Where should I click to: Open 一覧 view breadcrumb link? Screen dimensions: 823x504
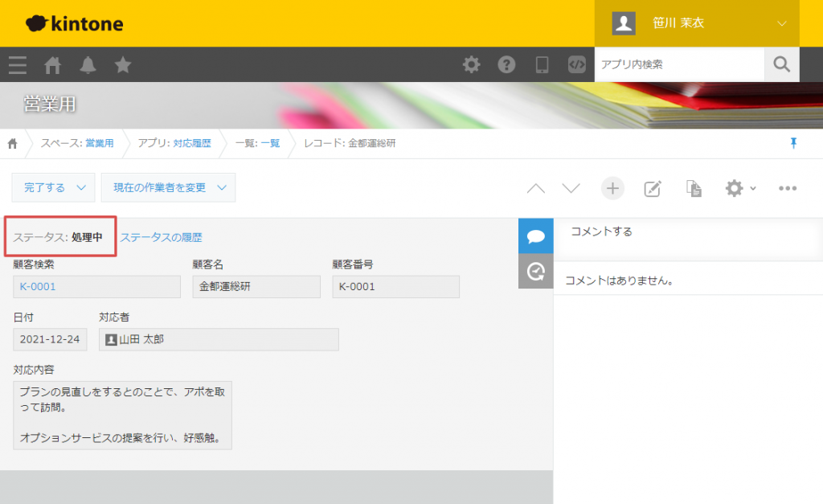(x=270, y=143)
